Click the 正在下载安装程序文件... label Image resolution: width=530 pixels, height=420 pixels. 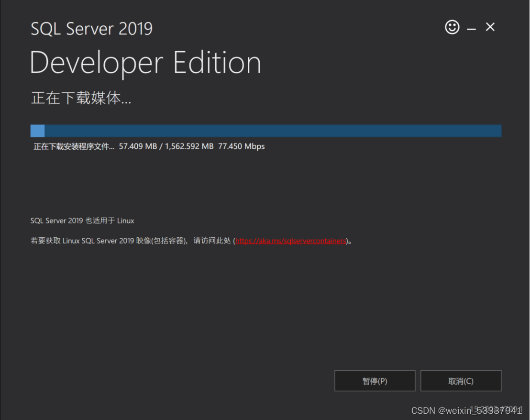tap(74, 146)
